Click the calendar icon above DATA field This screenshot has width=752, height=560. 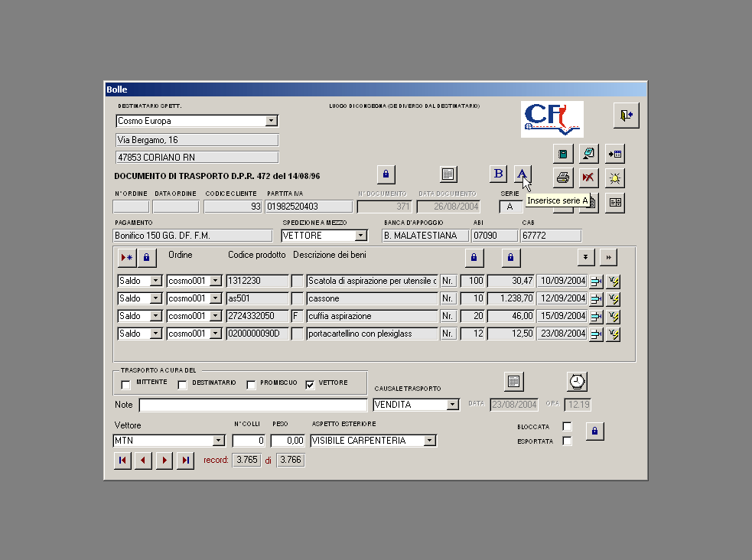point(513,382)
